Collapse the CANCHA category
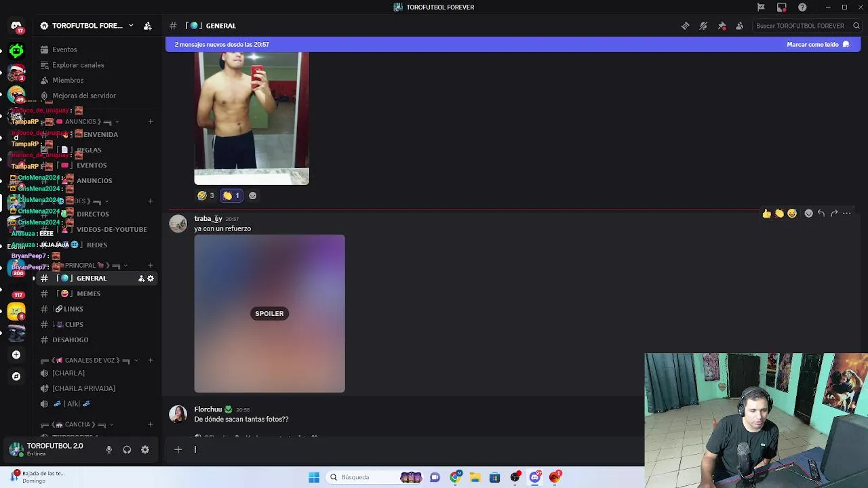This screenshot has height=488, width=868. click(x=78, y=425)
